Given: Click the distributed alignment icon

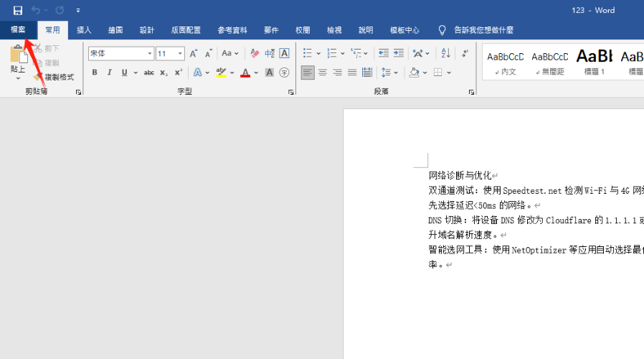Looking at the screenshot, I should pyautogui.click(x=366, y=73).
